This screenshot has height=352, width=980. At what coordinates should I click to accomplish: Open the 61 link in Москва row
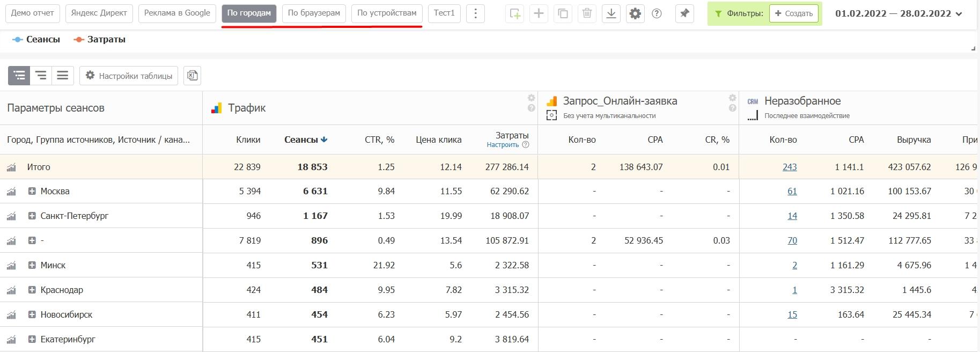(x=792, y=191)
